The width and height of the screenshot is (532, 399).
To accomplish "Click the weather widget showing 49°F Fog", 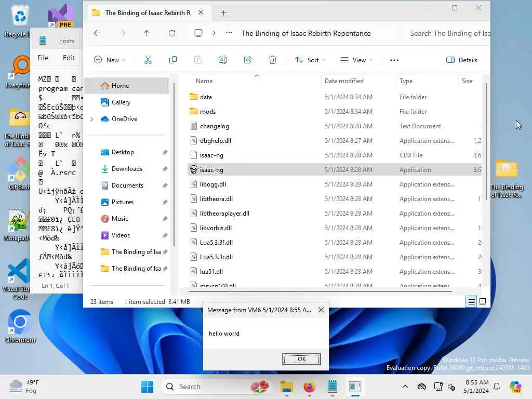I will click(x=24, y=387).
